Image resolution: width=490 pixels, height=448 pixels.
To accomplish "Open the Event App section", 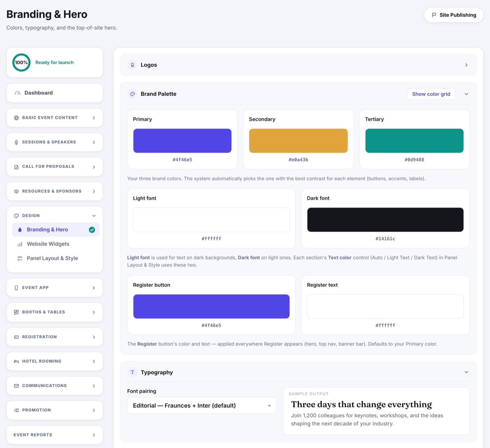I will tap(55, 288).
